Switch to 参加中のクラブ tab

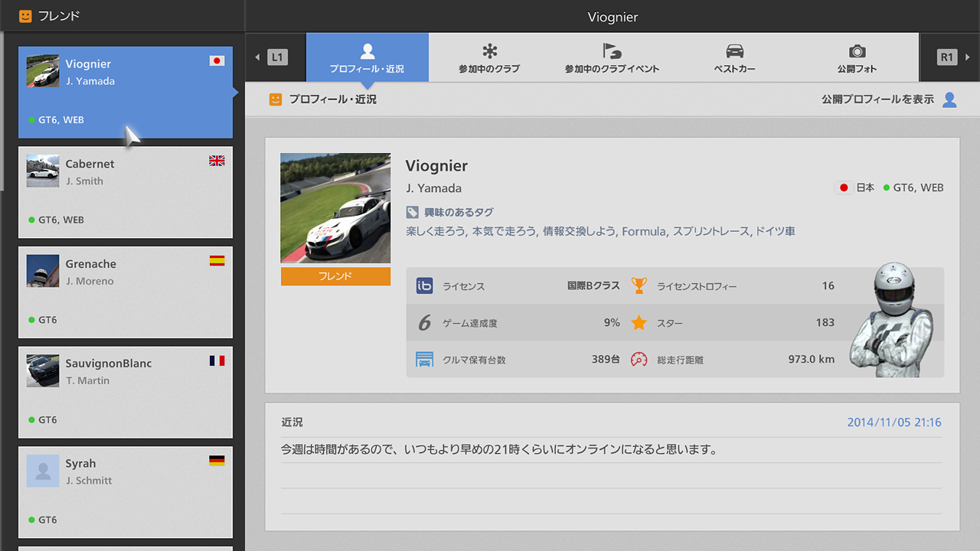(489, 57)
